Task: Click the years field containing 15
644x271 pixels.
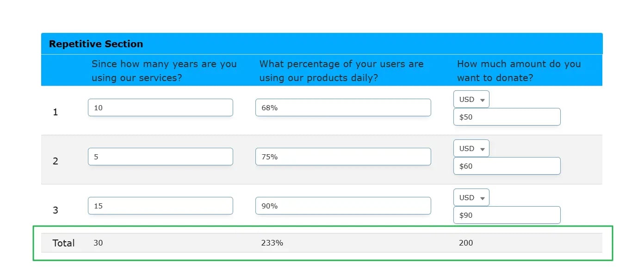Action: [x=160, y=206]
